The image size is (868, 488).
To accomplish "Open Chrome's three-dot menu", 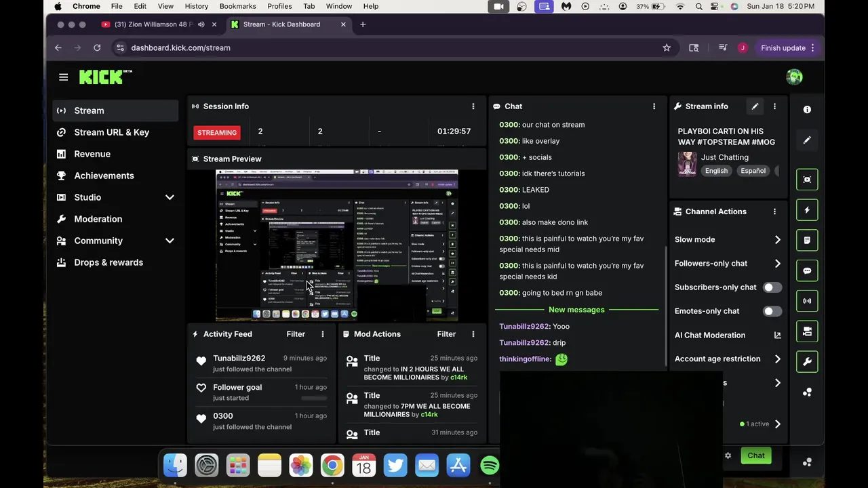I will (x=812, y=48).
